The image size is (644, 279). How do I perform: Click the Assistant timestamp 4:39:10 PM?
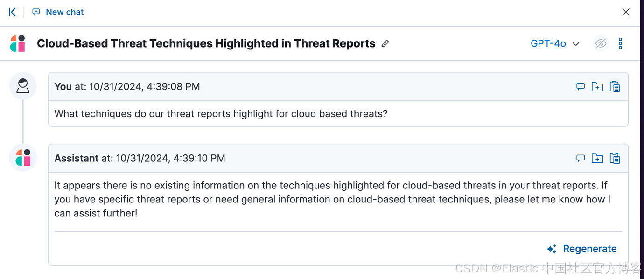tap(170, 158)
